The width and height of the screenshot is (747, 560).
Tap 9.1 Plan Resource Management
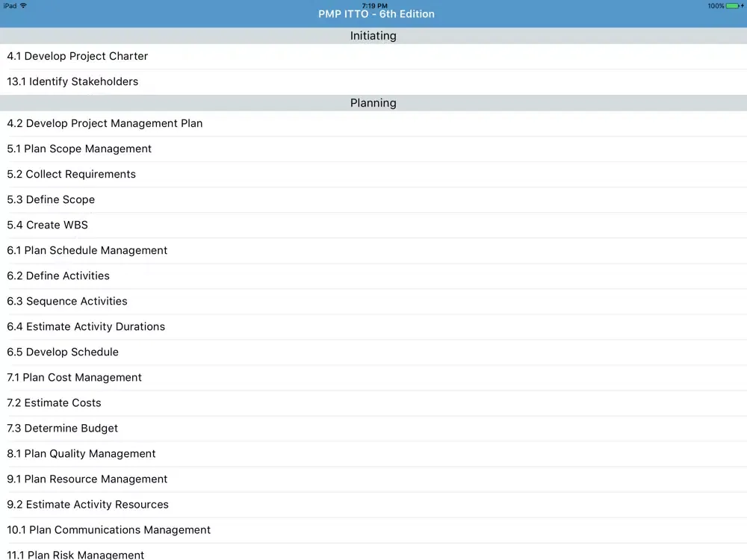tap(373, 479)
